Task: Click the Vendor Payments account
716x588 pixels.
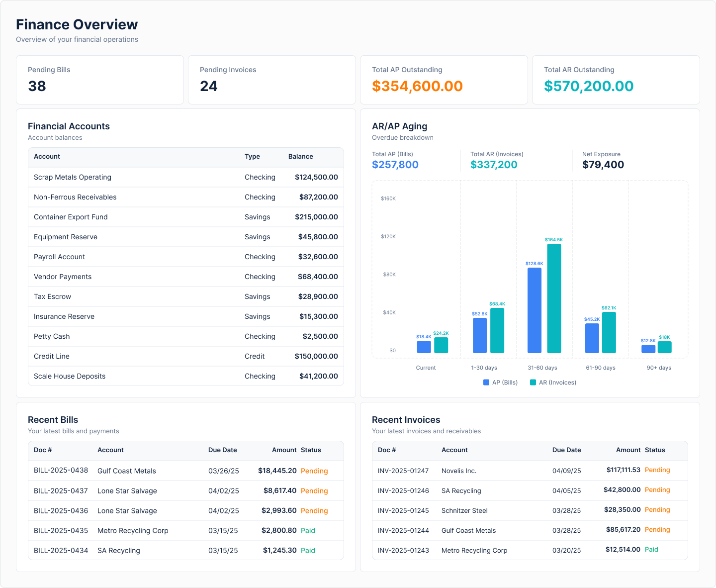Action: [186, 277]
